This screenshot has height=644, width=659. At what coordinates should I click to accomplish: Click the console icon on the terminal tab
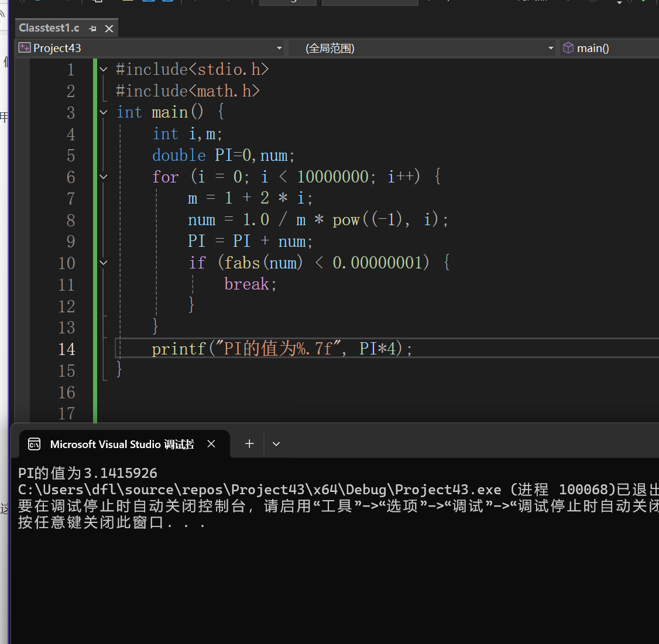(x=35, y=444)
